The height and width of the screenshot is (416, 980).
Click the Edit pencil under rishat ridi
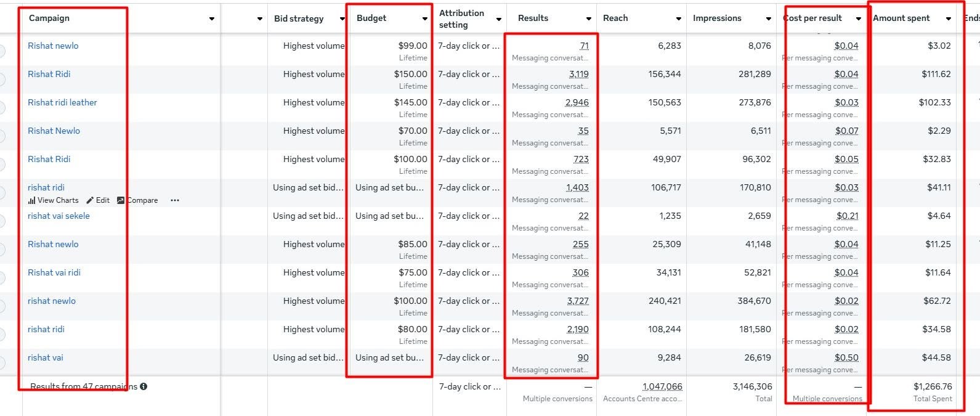(x=98, y=200)
